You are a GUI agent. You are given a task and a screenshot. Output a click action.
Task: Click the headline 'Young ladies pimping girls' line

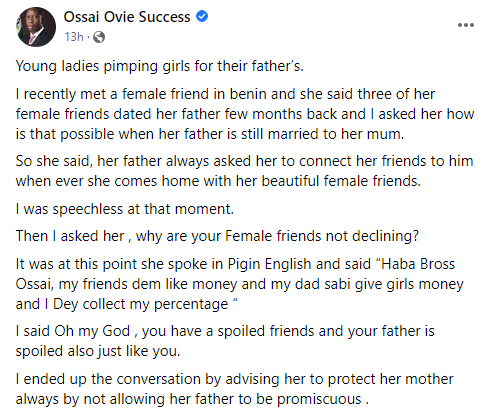click(160, 66)
